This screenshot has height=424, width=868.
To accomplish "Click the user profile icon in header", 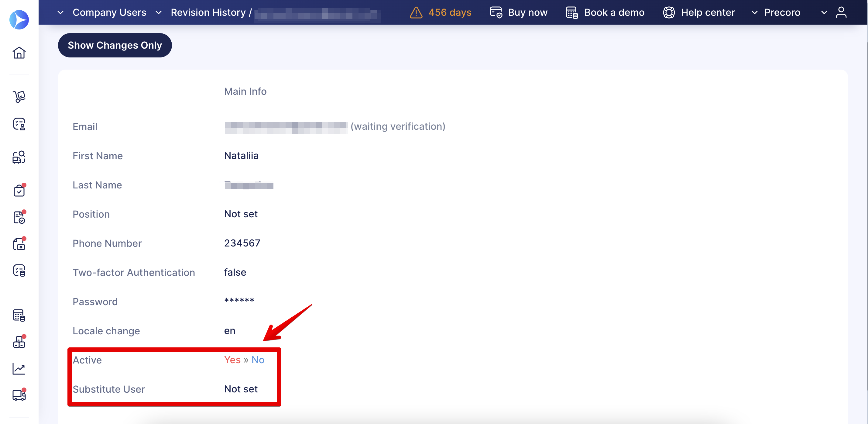I will tap(841, 12).
